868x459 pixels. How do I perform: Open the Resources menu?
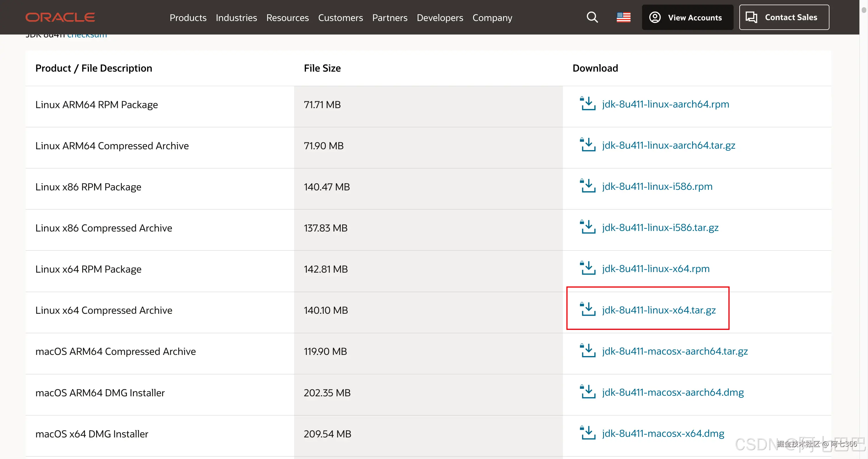tap(288, 18)
